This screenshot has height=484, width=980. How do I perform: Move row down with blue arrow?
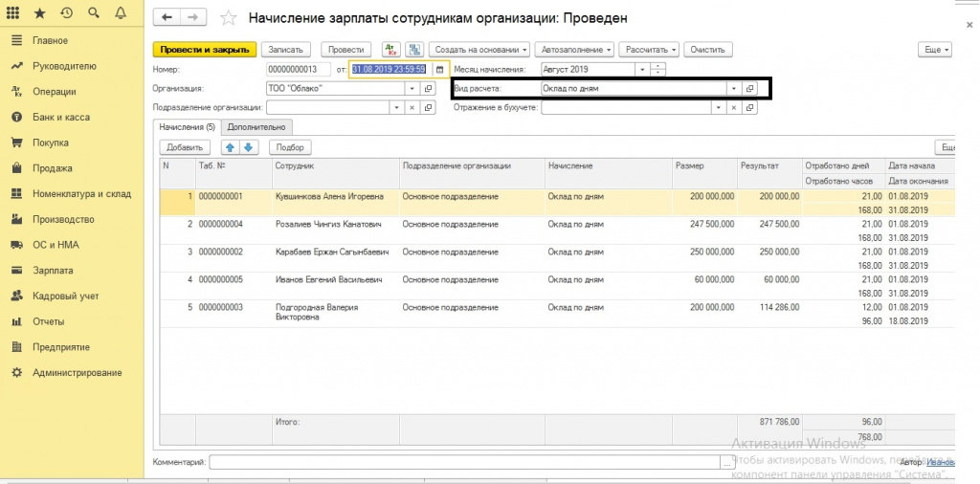(249, 147)
